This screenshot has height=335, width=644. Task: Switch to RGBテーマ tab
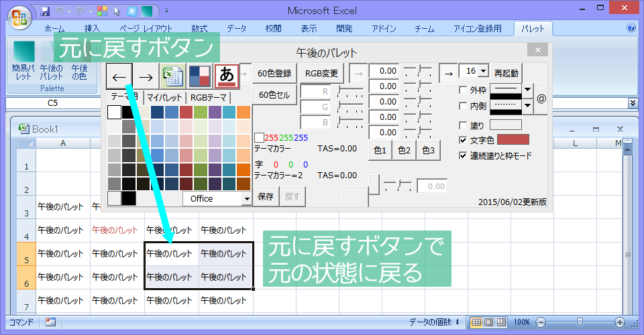208,98
